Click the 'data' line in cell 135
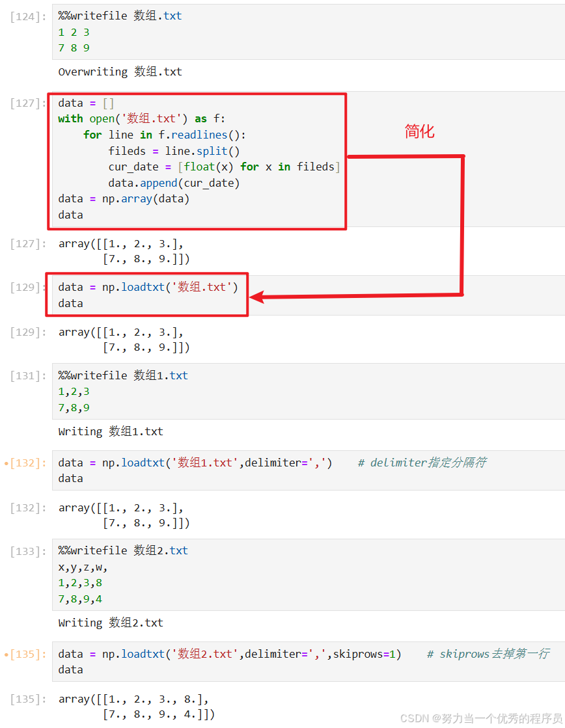Image resolution: width=565 pixels, height=728 pixels. click(x=70, y=670)
